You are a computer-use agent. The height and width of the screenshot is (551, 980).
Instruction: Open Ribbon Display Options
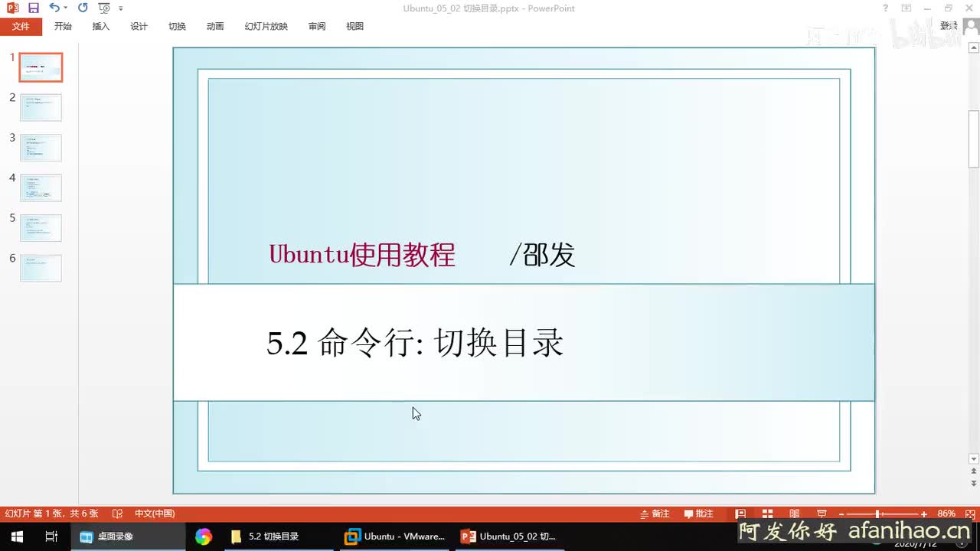(906, 8)
